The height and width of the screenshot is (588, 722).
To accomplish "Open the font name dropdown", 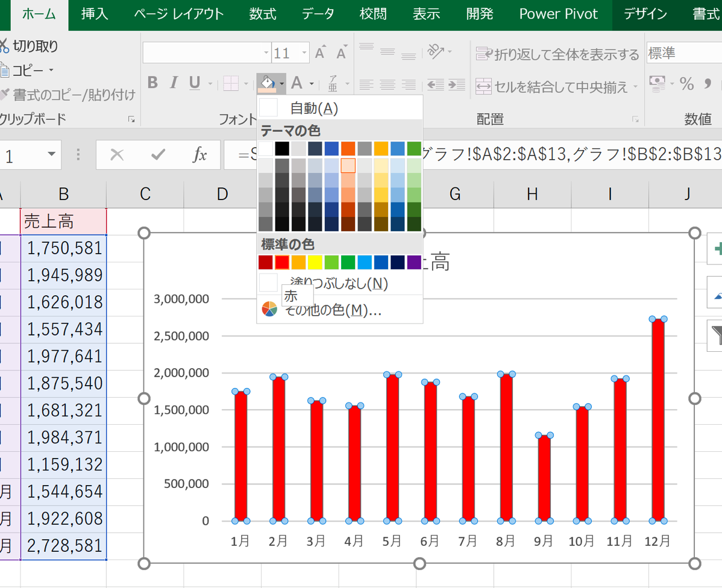I will point(266,53).
